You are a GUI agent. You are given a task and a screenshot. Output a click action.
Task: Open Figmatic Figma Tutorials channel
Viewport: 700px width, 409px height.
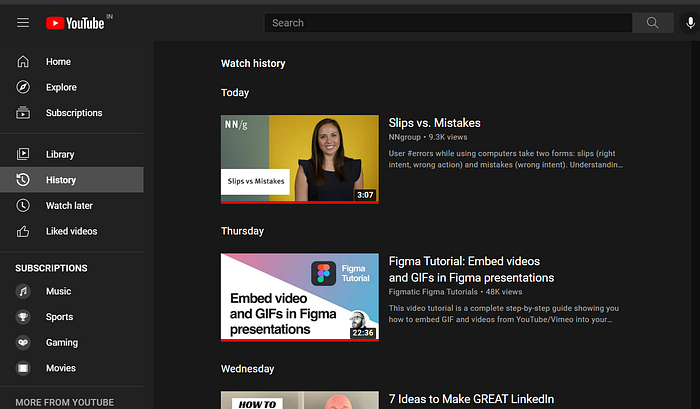tap(433, 292)
